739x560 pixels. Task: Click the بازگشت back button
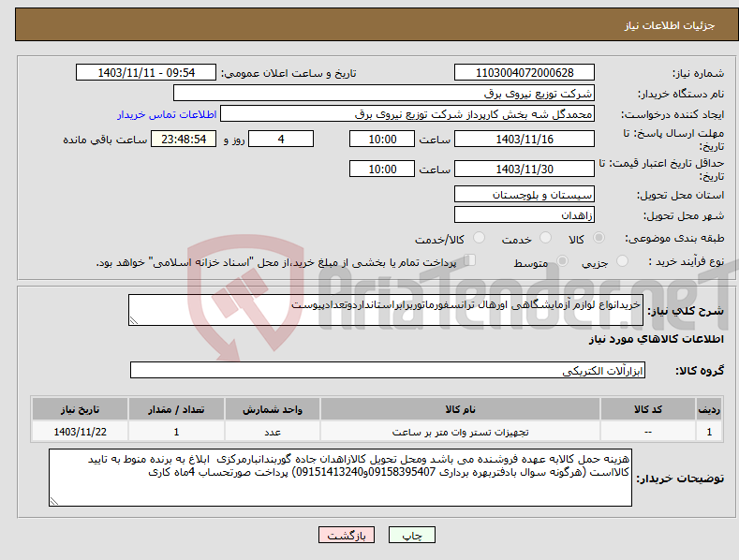[347, 536]
